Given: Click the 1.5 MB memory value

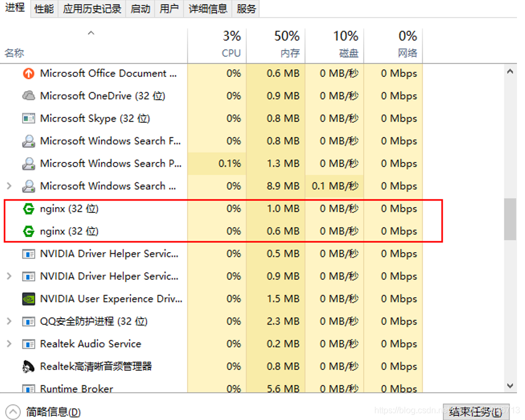Looking at the screenshot, I should pyautogui.click(x=283, y=299).
